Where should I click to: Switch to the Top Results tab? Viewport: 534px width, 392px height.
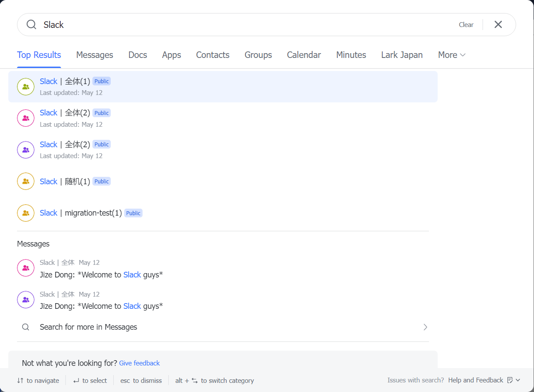point(39,55)
